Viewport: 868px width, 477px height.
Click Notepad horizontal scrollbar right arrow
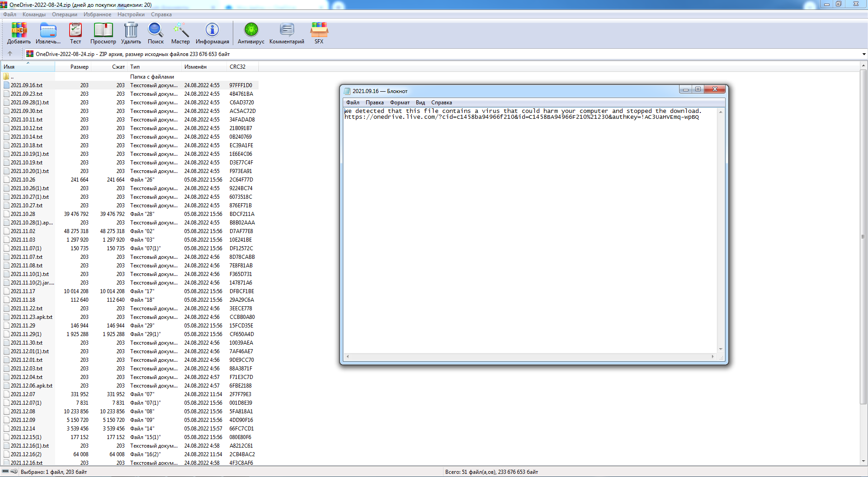(x=713, y=357)
